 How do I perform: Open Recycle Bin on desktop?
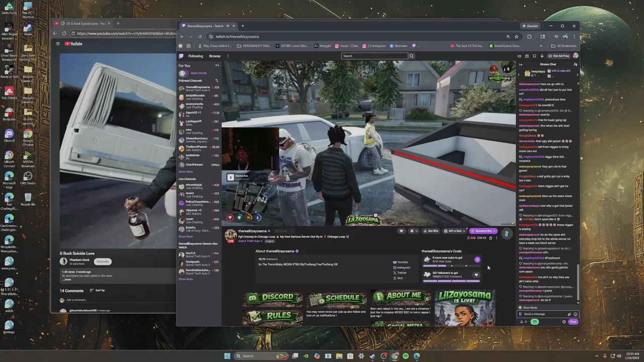[x=28, y=200]
